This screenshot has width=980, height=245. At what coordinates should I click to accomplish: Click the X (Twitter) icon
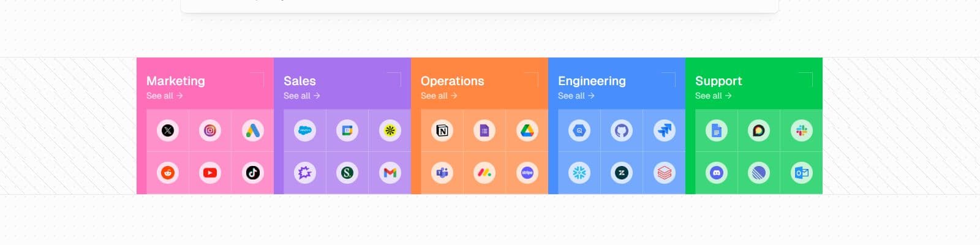(168, 130)
